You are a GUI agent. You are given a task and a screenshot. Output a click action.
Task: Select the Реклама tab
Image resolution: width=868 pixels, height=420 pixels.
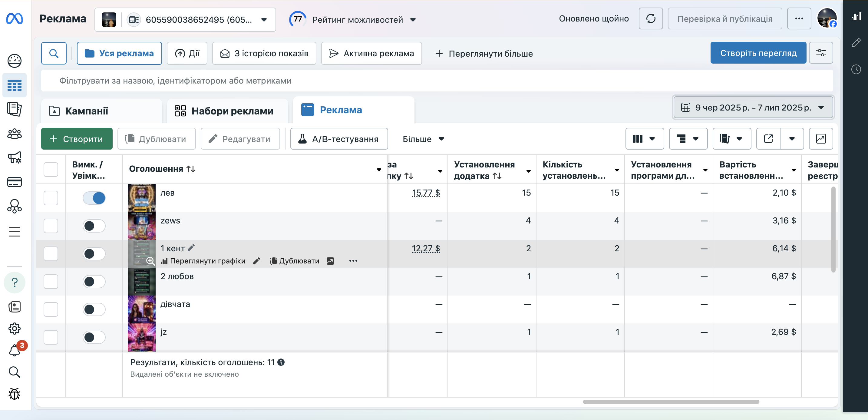tap(354, 110)
